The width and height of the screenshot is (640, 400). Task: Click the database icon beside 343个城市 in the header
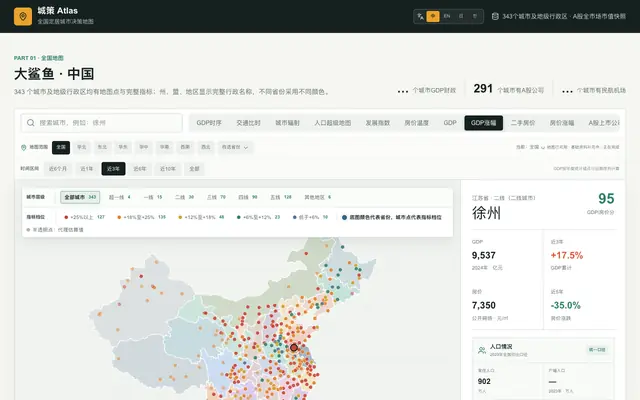[x=495, y=16]
